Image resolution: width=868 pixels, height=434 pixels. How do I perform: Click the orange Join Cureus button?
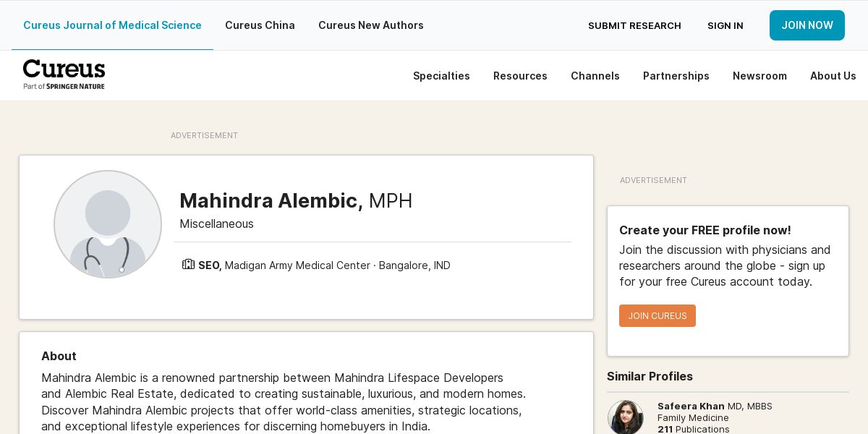click(x=657, y=315)
